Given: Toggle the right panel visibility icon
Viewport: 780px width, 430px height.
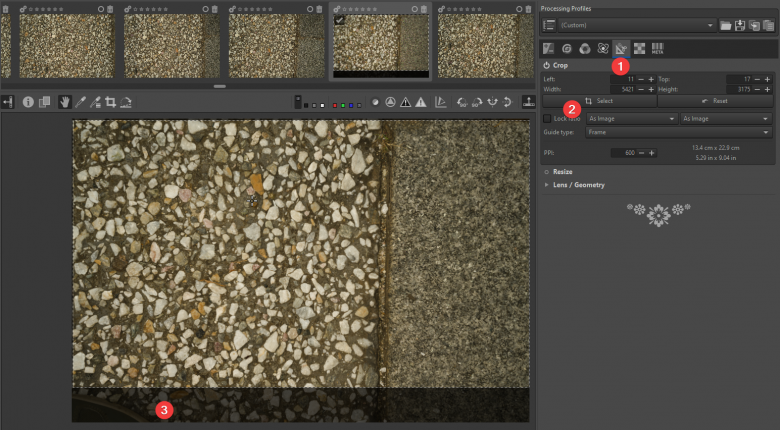Looking at the screenshot, I should click(529, 102).
